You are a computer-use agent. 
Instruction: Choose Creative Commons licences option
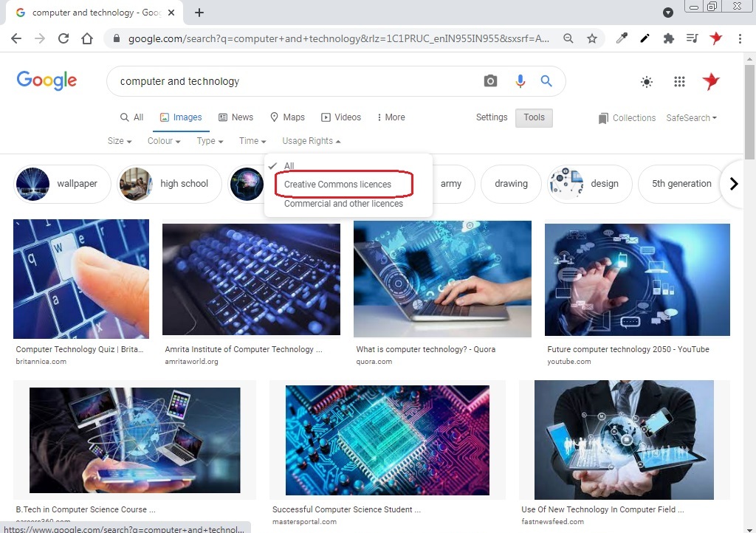click(x=337, y=184)
